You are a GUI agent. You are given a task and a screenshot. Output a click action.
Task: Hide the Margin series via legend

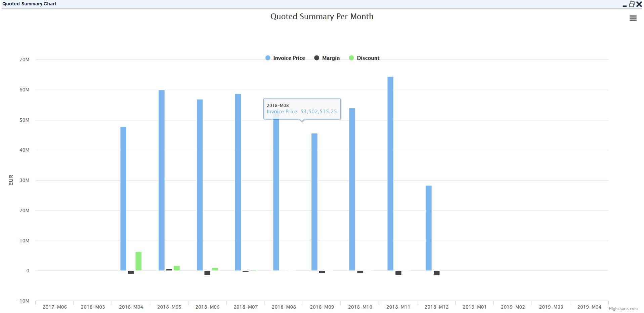331,58
